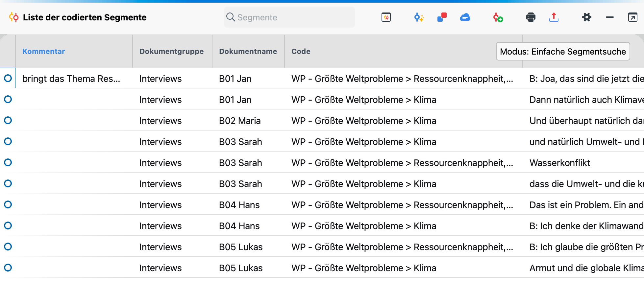Viewport: 644px width, 286px height.
Task: Click the Segmente search field
Action: pyautogui.click(x=289, y=17)
